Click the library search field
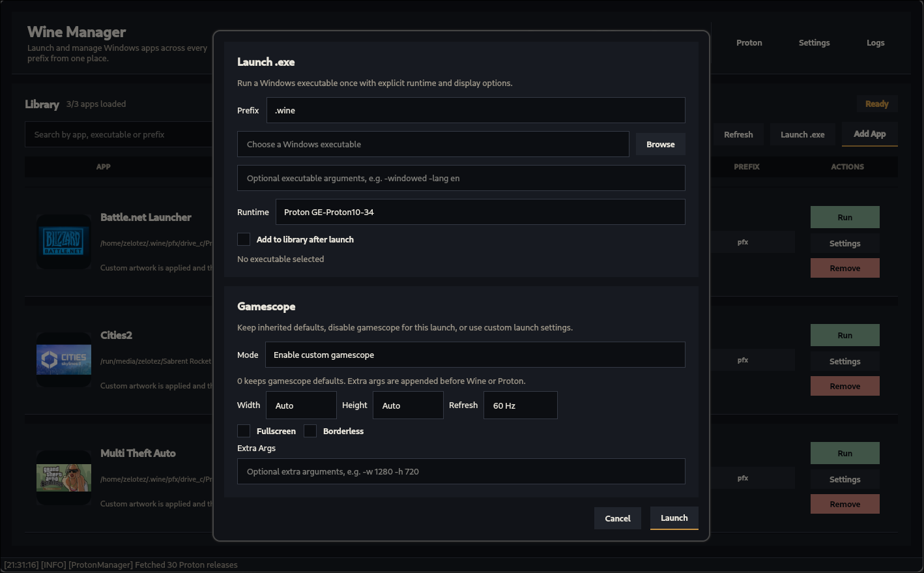 [119, 134]
